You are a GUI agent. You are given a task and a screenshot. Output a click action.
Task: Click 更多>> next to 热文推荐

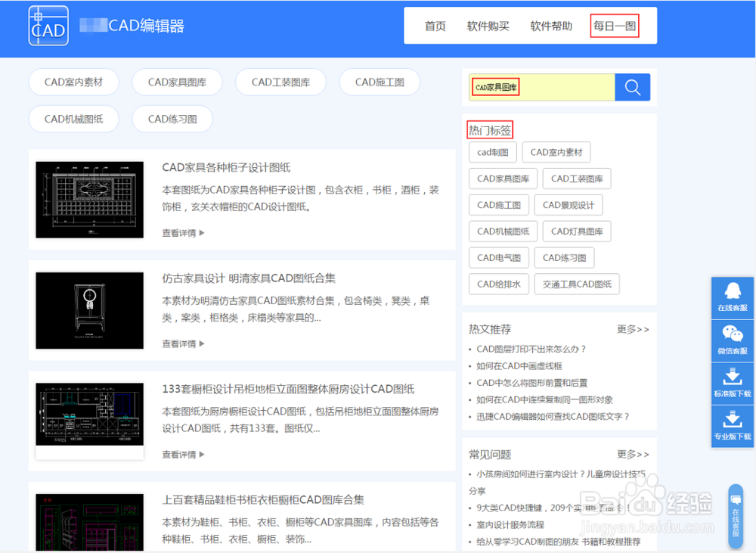(633, 329)
